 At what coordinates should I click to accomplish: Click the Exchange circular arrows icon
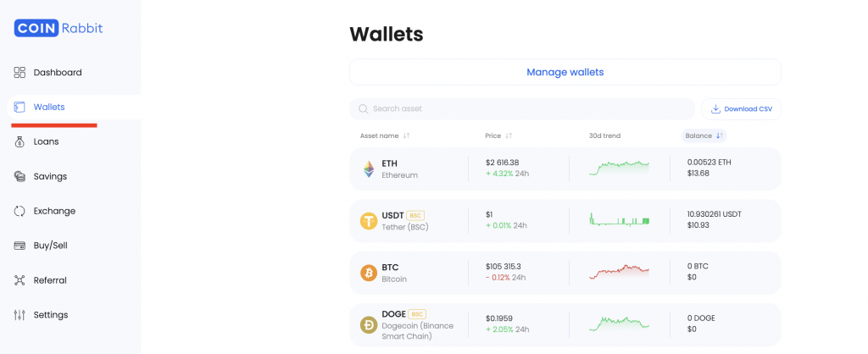pyautogui.click(x=19, y=211)
